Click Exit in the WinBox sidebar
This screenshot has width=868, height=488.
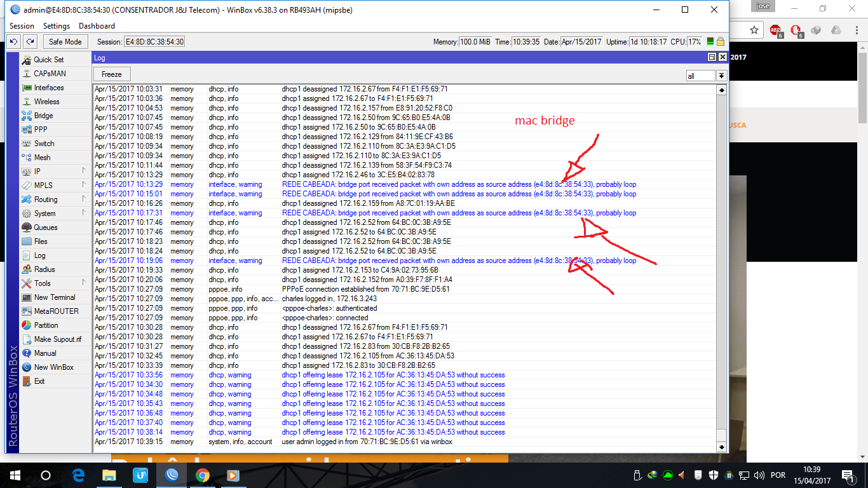(39, 381)
